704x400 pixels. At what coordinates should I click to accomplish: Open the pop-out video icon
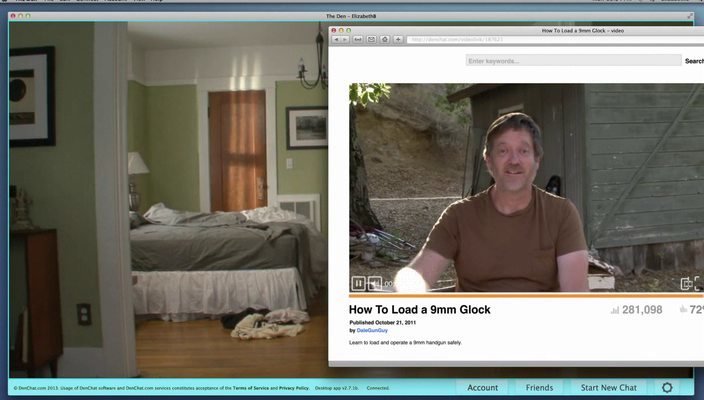pos(686,283)
